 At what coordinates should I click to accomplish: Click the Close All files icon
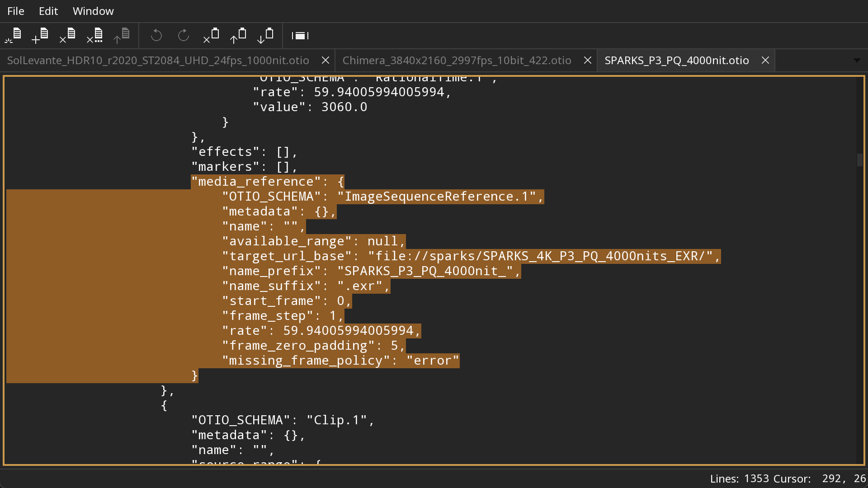coord(94,35)
